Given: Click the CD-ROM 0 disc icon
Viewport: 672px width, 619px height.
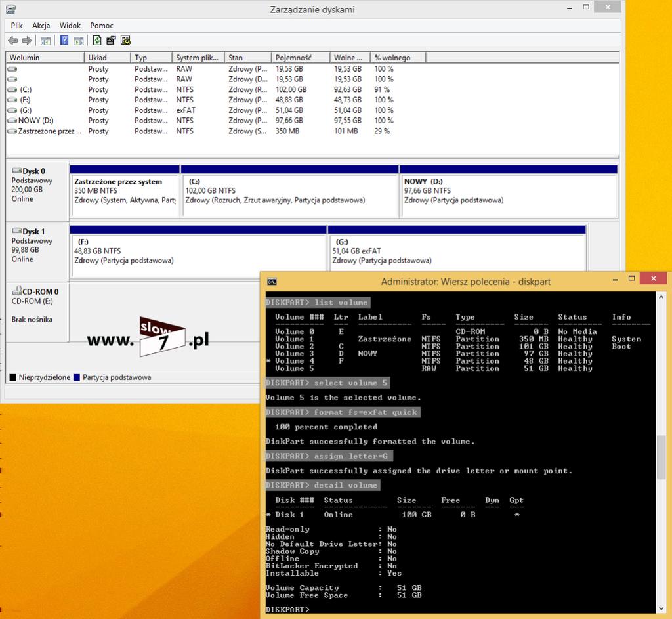Looking at the screenshot, I should (16, 291).
